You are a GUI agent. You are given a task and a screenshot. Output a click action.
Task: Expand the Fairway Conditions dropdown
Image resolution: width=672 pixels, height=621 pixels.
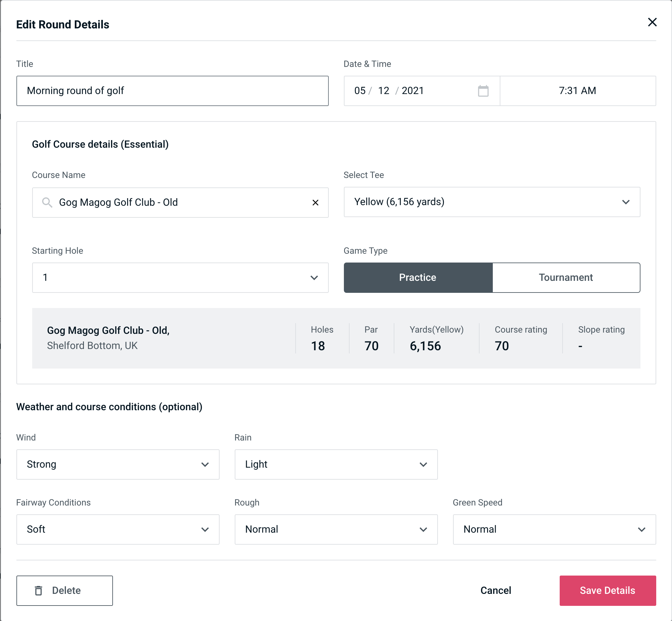point(118,530)
